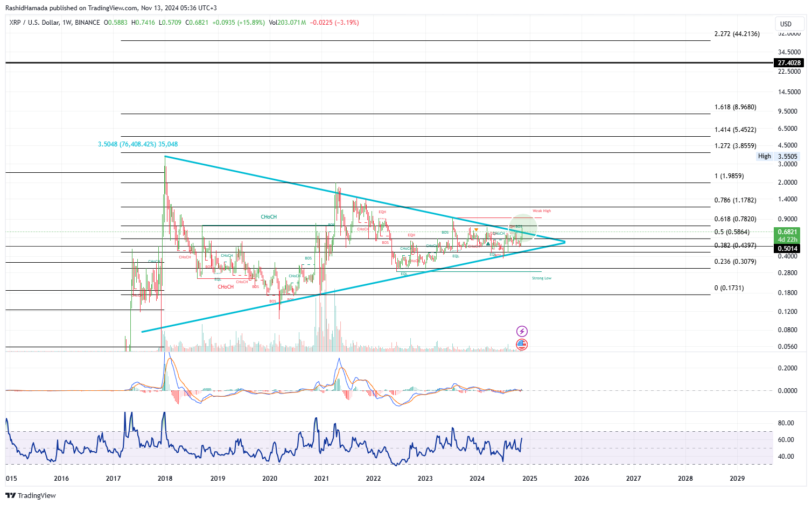Select the XRP / U.S. Dollar symbol title
Screen dimensions: 812x505
(x=54, y=23)
